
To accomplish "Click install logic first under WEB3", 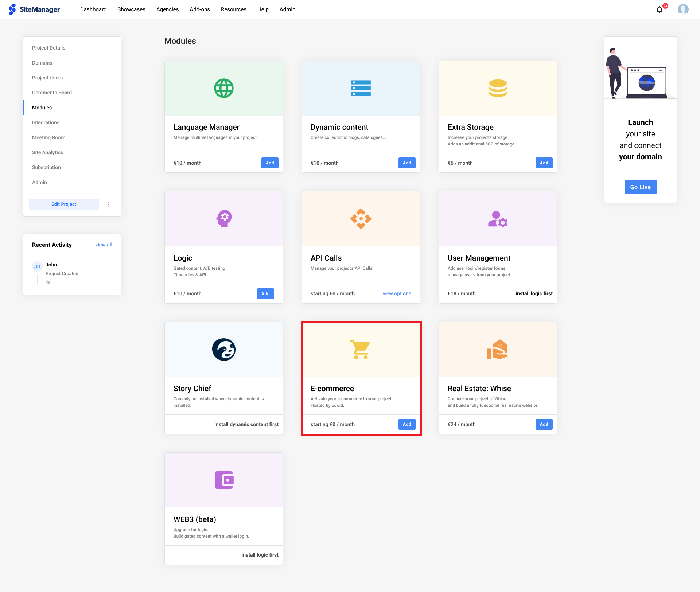I will click(260, 555).
